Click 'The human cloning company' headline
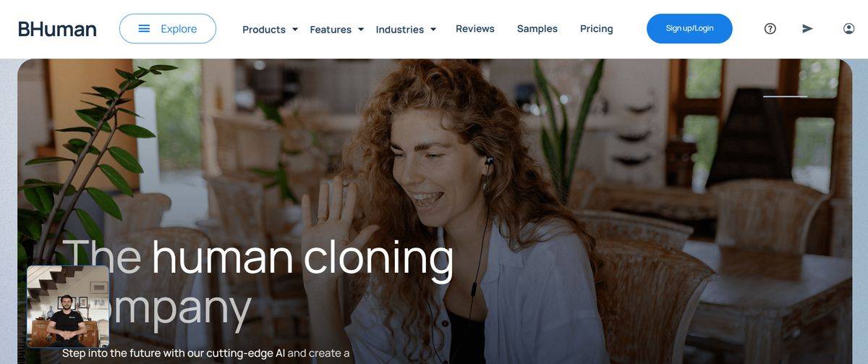868x364 pixels. coord(258,282)
